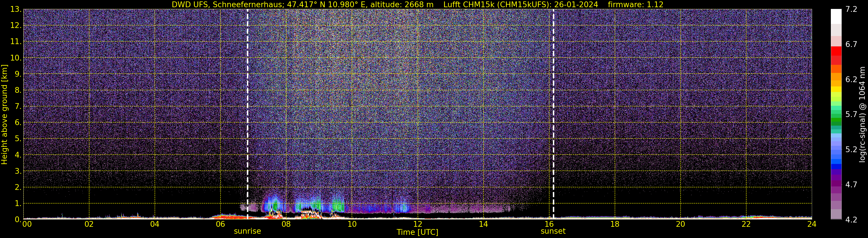Click the 'Height above ground [km]' axis label

(x=4, y=115)
